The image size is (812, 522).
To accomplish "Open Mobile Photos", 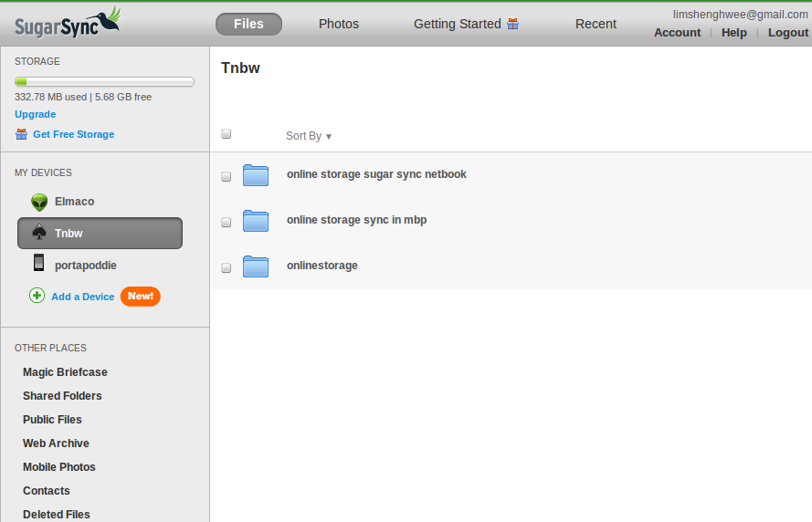I will [59, 467].
